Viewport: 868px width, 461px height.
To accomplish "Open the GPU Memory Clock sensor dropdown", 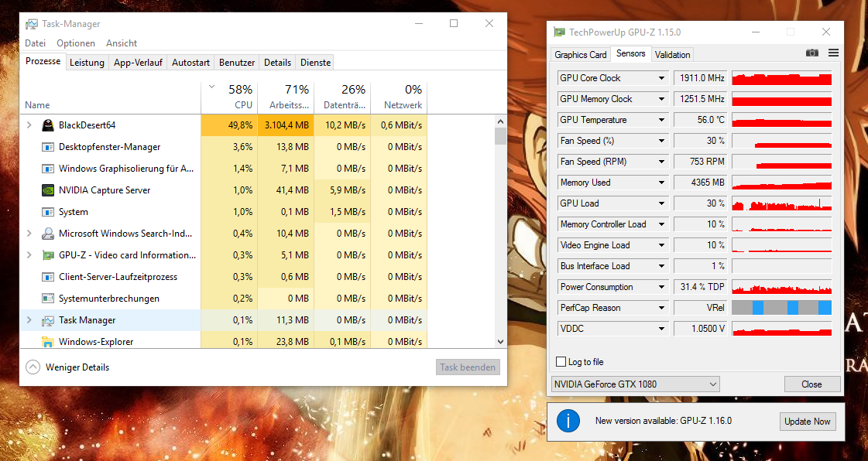I will [661, 99].
